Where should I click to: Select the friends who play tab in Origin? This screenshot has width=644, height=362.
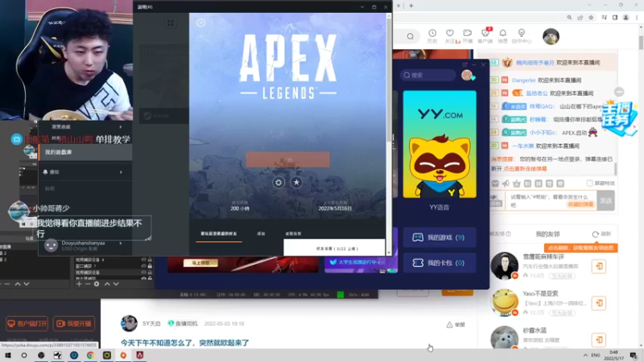pyautogui.click(x=218, y=233)
